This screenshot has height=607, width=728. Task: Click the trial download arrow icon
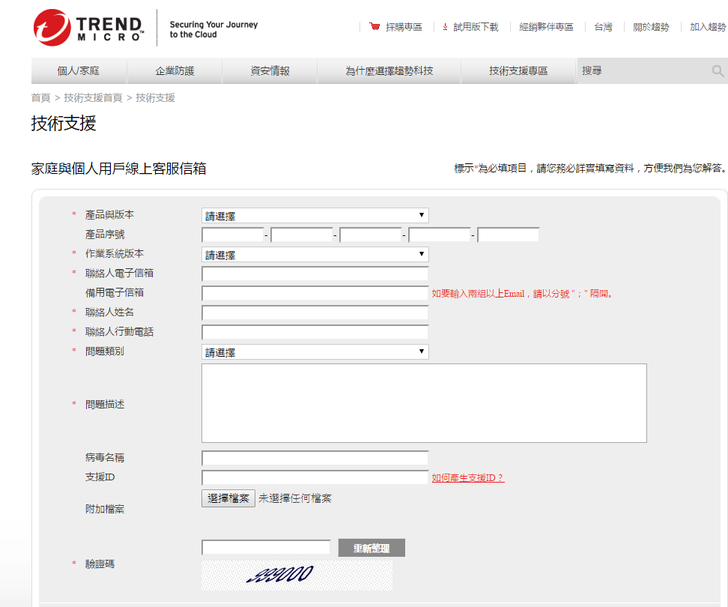[x=445, y=27]
